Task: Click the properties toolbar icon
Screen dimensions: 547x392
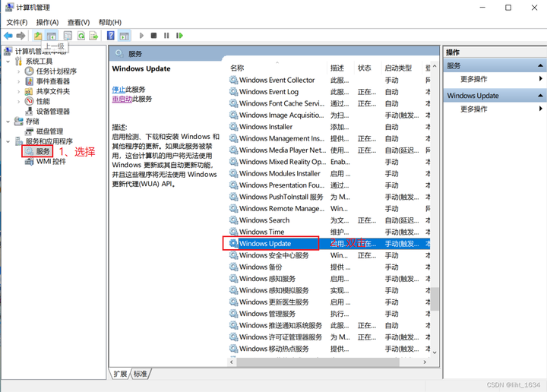Action: pos(68,36)
